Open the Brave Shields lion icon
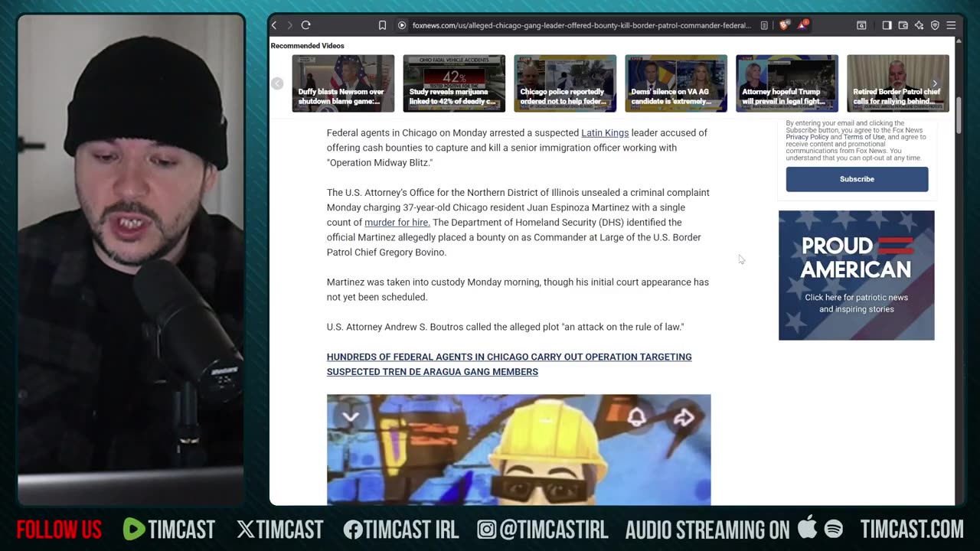Viewport: 980px width, 551px height. click(784, 25)
